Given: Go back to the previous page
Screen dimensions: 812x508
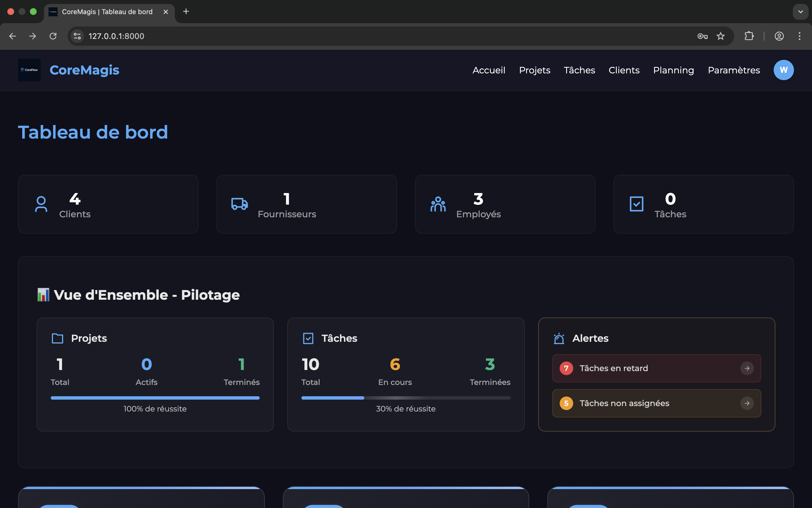Looking at the screenshot, I should point(12,36).
